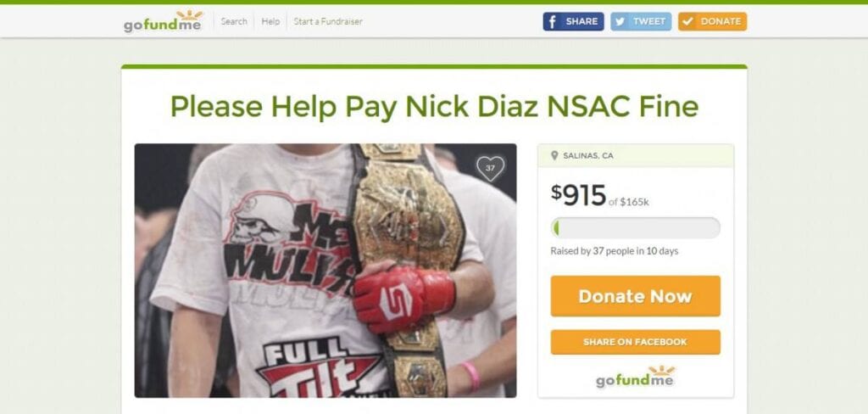Image resolution: width=868 pixels, height=414 pixels.
Task: Click the checkmark icon on Donate
Action: click(x=687, y=21)
